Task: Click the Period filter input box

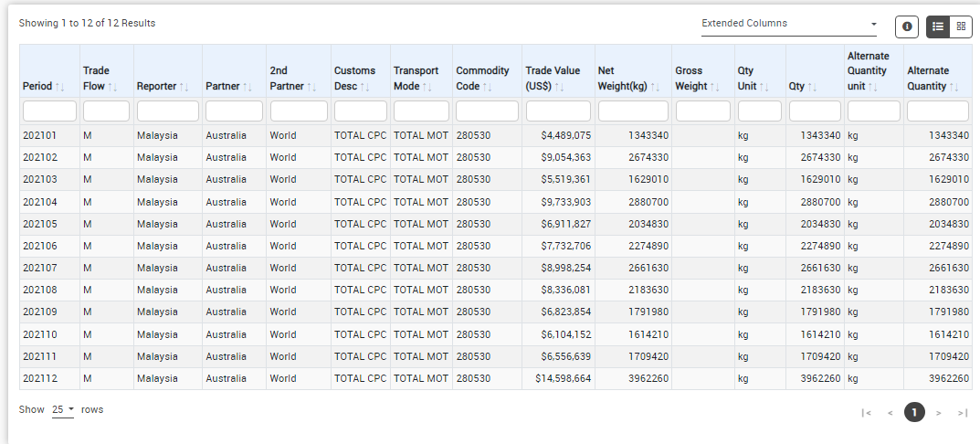Action: (x=50, y=111)
